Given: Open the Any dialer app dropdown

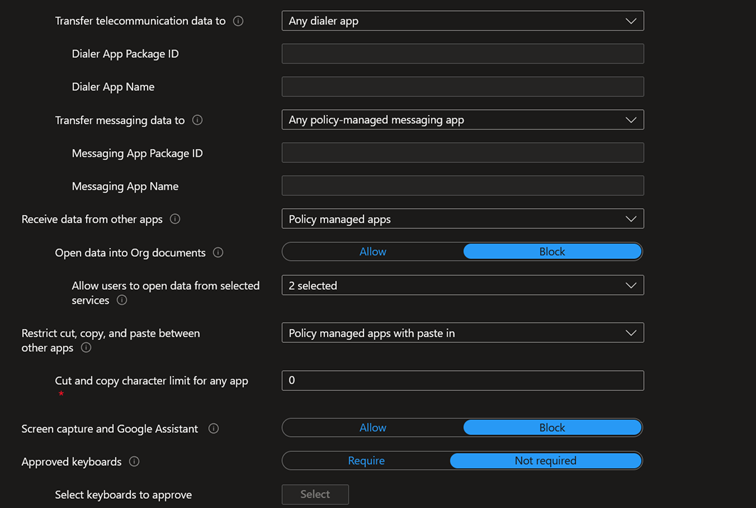Looking at the screenshot, I should (462, 21).
